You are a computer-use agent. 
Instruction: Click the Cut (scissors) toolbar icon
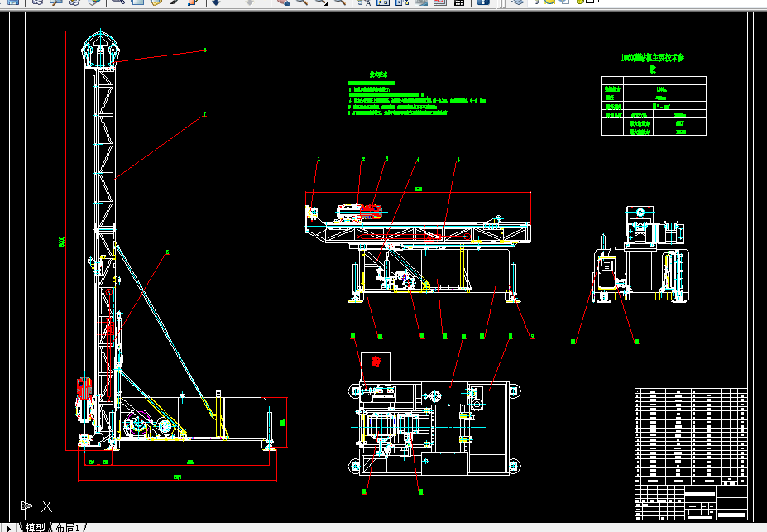117,2
